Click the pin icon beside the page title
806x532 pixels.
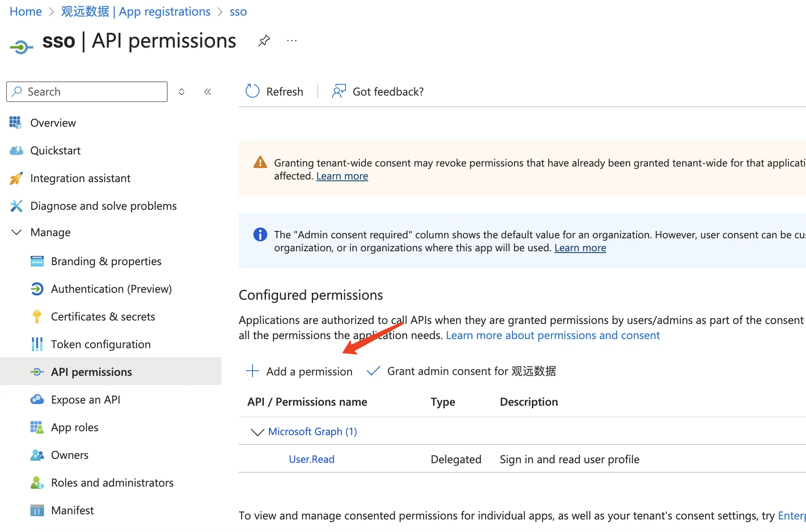[264, 41]
